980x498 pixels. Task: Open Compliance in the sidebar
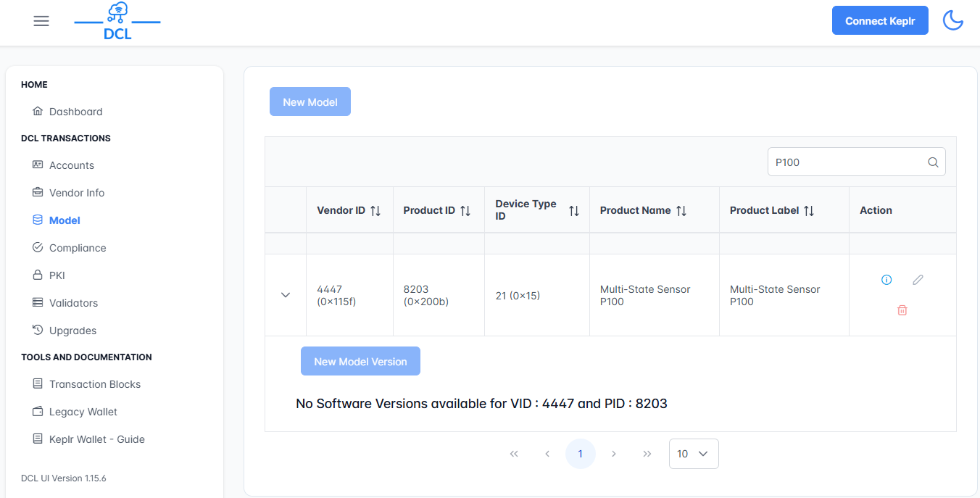coord(77,248)
